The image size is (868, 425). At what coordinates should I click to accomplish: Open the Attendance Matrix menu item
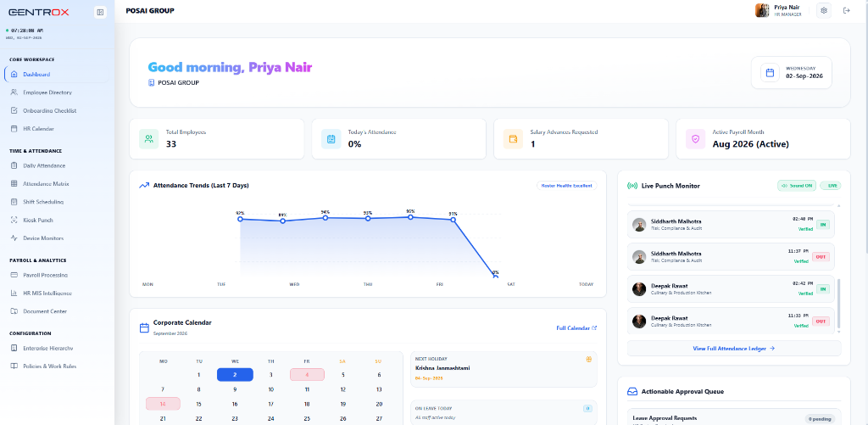[57, 183]
